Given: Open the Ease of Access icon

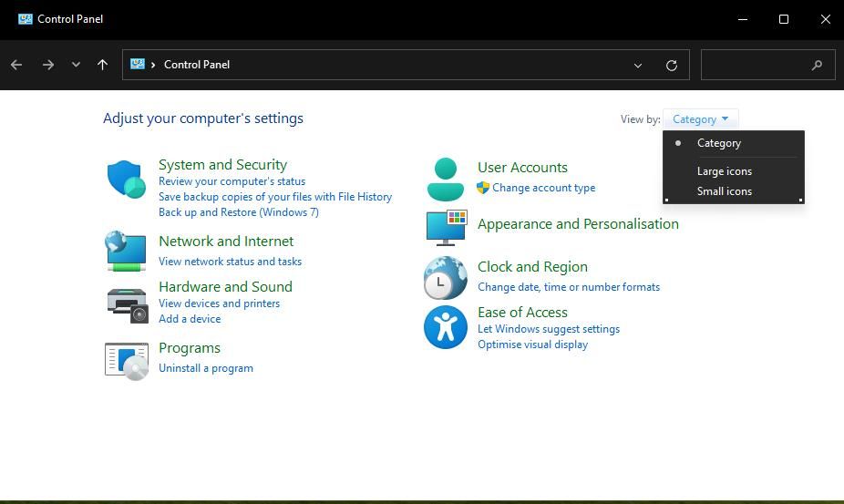Looking at the screenshot, I should [x=446, y=326].
